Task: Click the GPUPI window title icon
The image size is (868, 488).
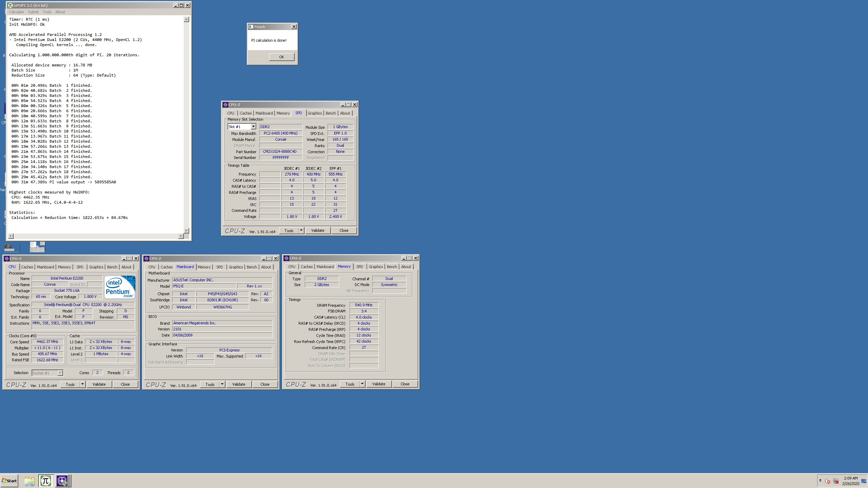Action: coord(10,5)
